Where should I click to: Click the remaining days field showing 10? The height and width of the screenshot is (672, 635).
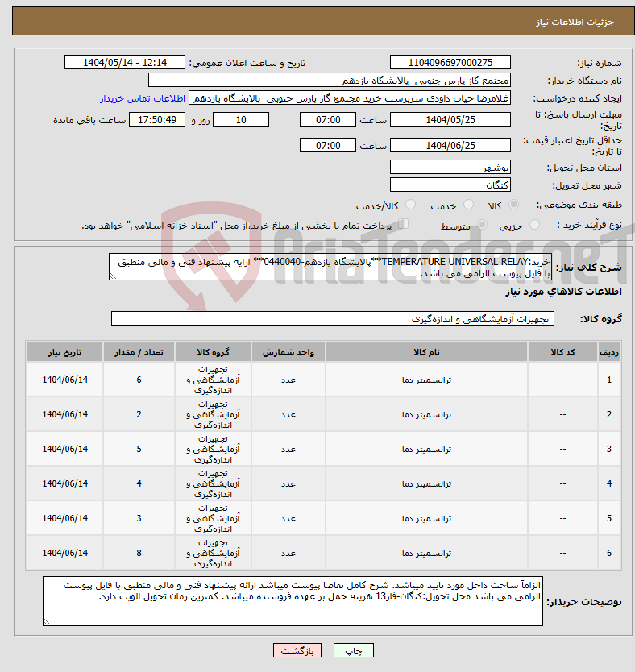click(241, 120)
